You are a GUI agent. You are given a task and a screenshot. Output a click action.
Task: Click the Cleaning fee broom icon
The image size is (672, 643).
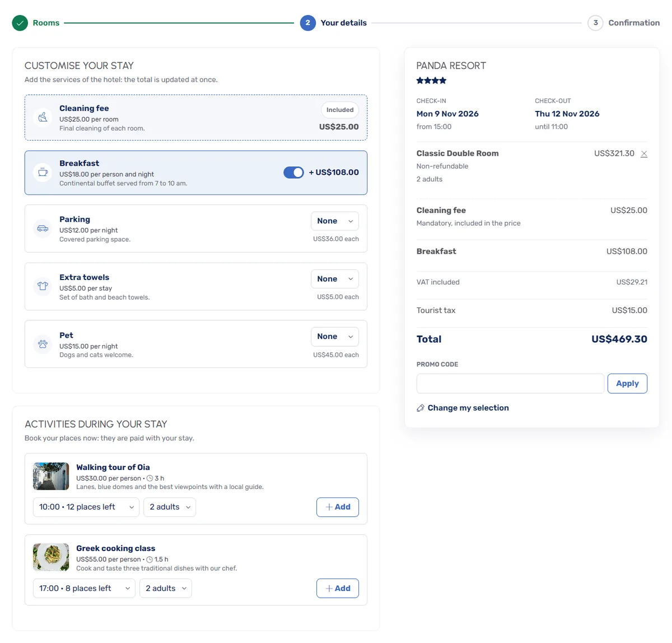43,118
